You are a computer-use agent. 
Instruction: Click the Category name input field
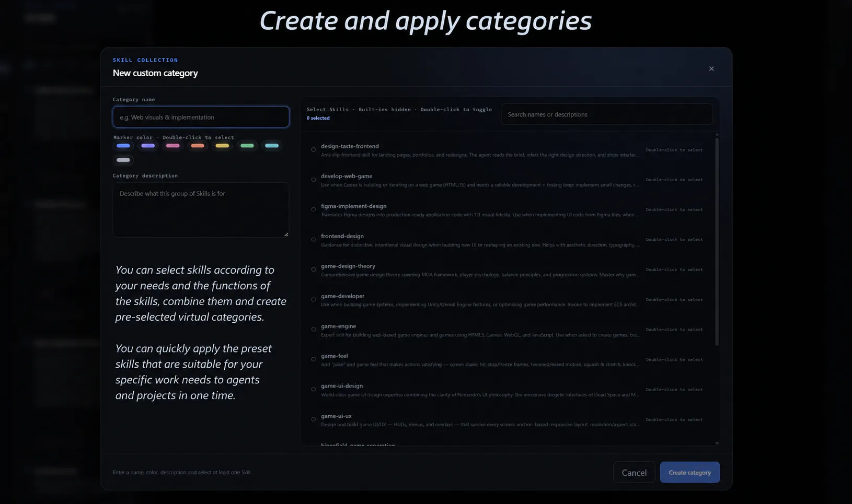201,117
